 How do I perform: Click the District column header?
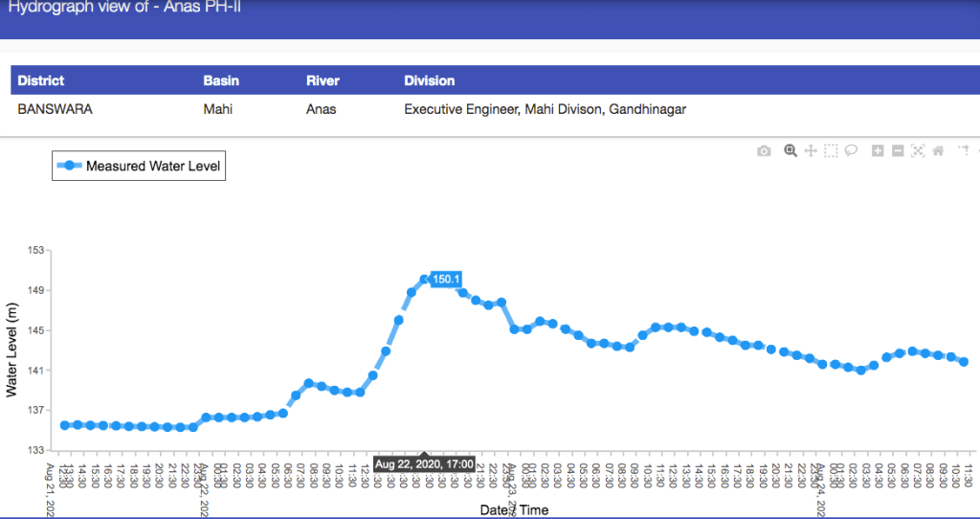41,80
